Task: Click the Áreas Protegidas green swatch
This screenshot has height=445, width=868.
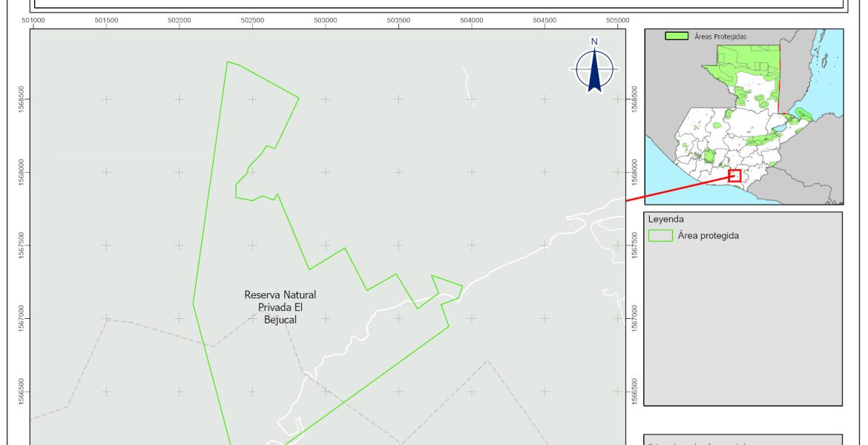Action: (675, 36)
